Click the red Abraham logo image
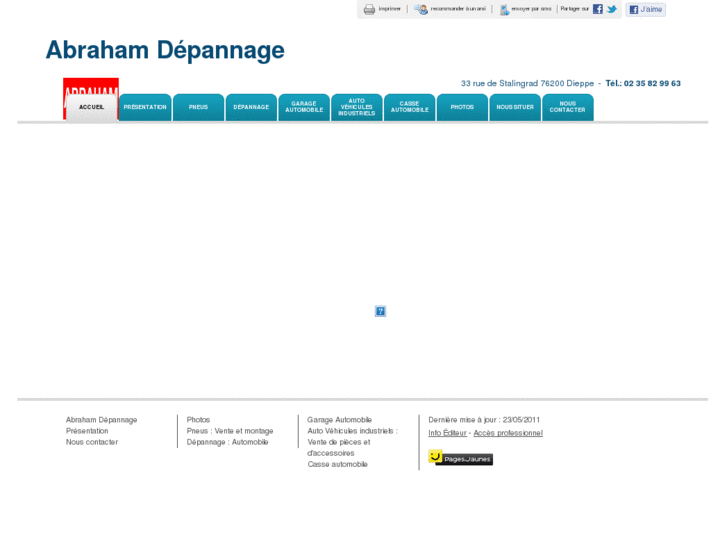The width and height of the screenshot is (727, 545). click(91, 86)
